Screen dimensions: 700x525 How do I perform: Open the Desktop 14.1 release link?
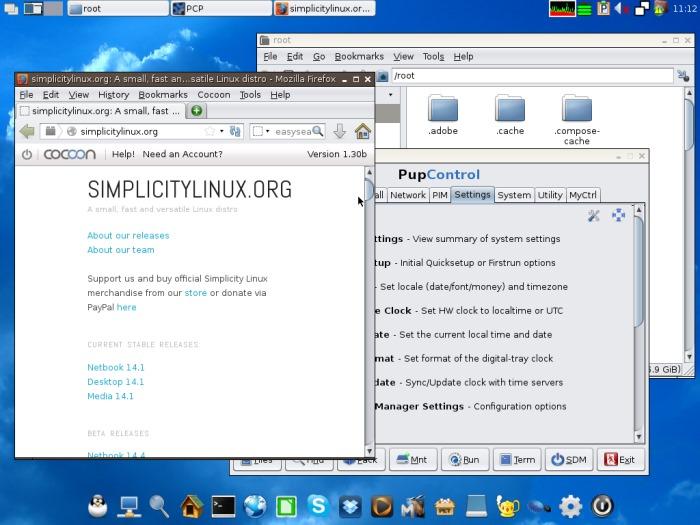pyautogui.click(x=115, y=382)
